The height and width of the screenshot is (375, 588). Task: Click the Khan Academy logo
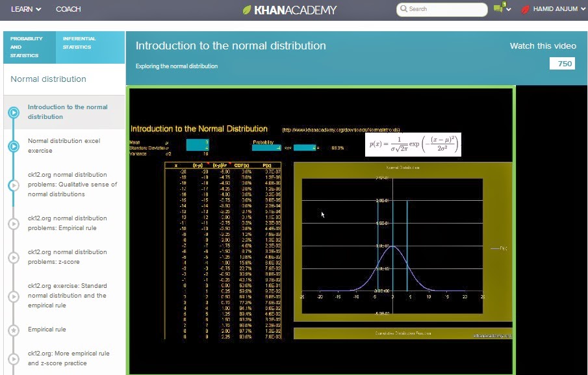(x=290, y=10)
